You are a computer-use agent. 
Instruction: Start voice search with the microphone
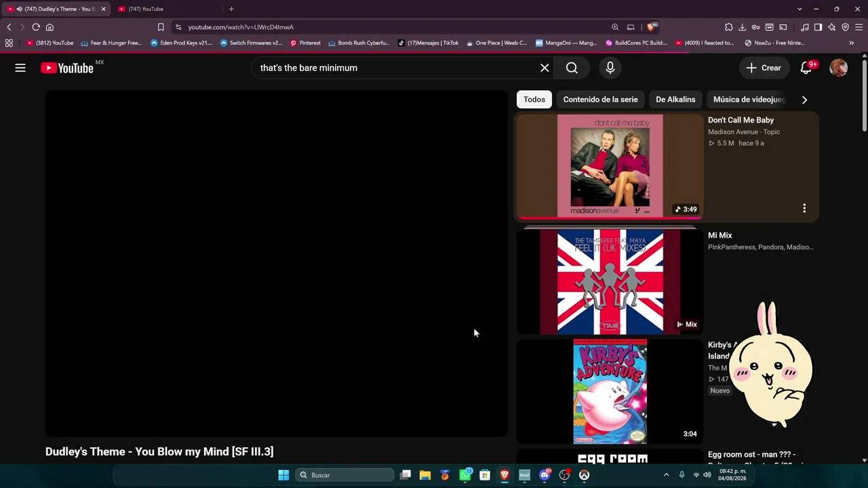pos(610,68)
